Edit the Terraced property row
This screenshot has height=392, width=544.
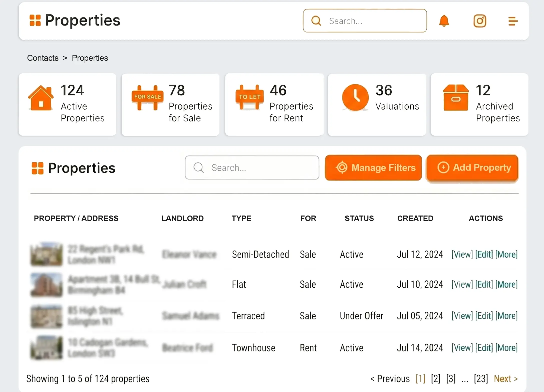point(484,316)
